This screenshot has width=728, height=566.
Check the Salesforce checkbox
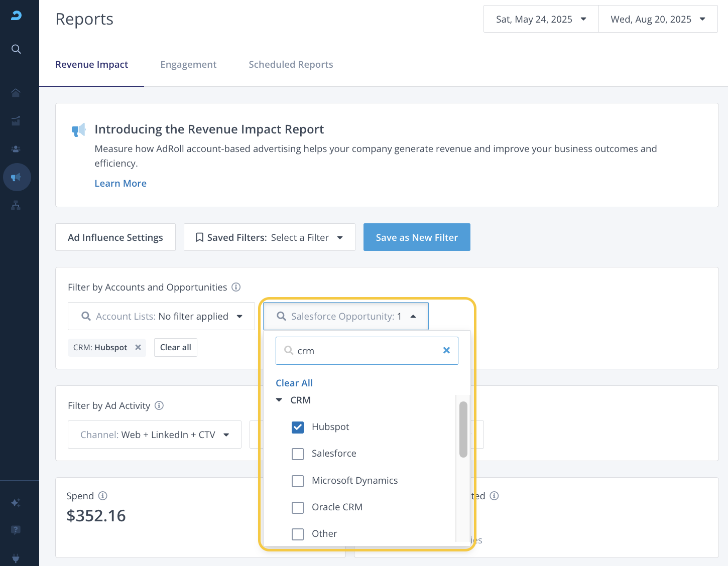[x=298, y=454]
